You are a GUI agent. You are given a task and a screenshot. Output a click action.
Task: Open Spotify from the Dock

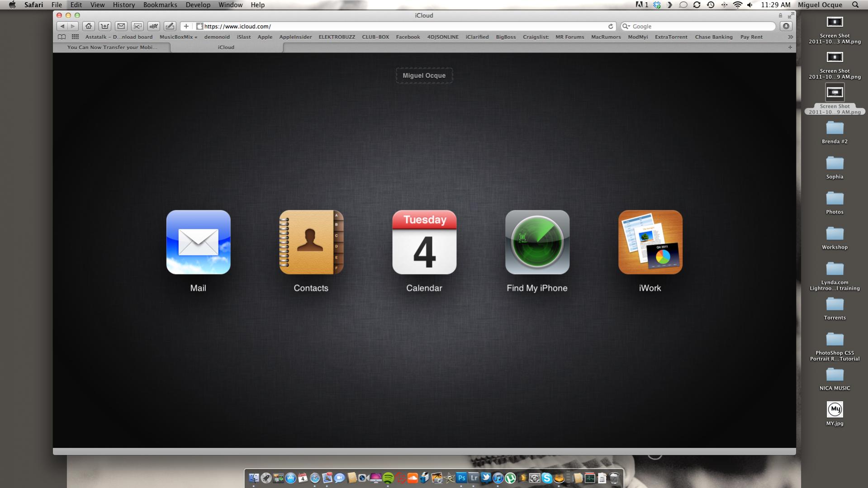pos(388,478)
